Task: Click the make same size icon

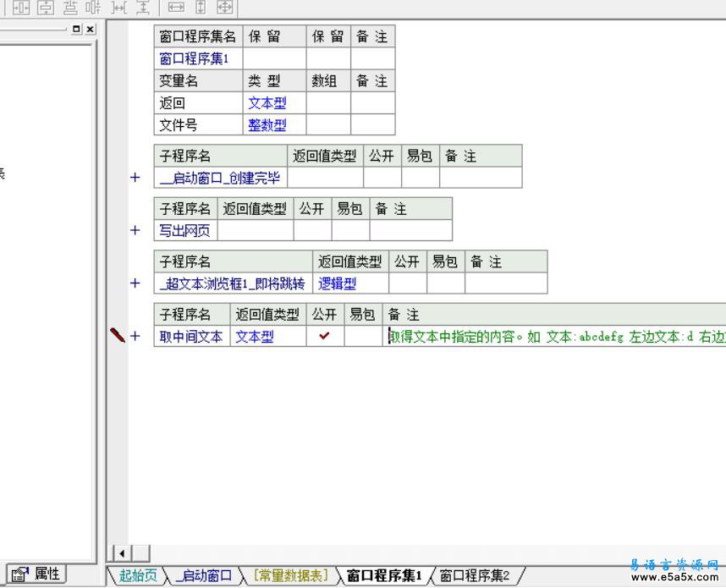Action: click(224, 8)
